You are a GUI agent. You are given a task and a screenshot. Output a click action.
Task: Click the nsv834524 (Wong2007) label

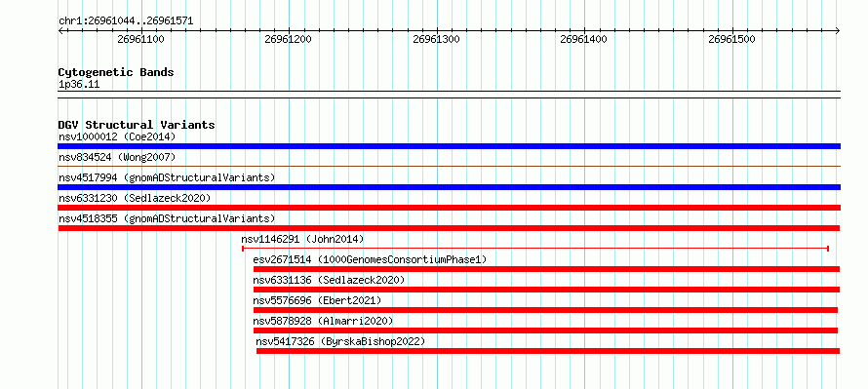tap(117, 157)
